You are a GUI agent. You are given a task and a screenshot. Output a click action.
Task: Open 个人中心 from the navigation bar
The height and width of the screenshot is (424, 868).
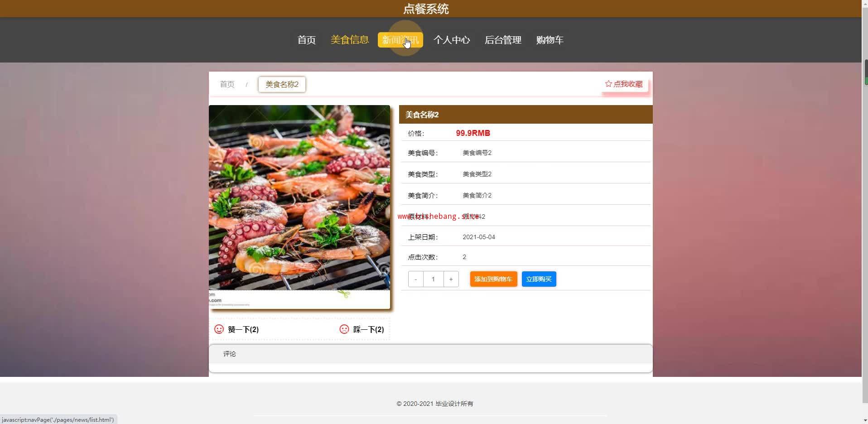point(452,40)
